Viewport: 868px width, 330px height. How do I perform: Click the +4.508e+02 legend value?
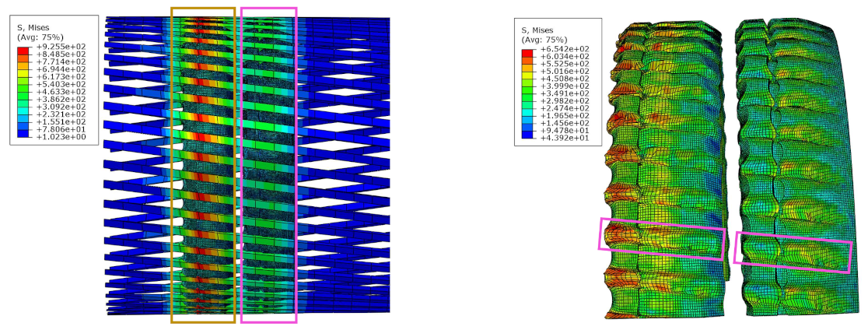point(564,79)
